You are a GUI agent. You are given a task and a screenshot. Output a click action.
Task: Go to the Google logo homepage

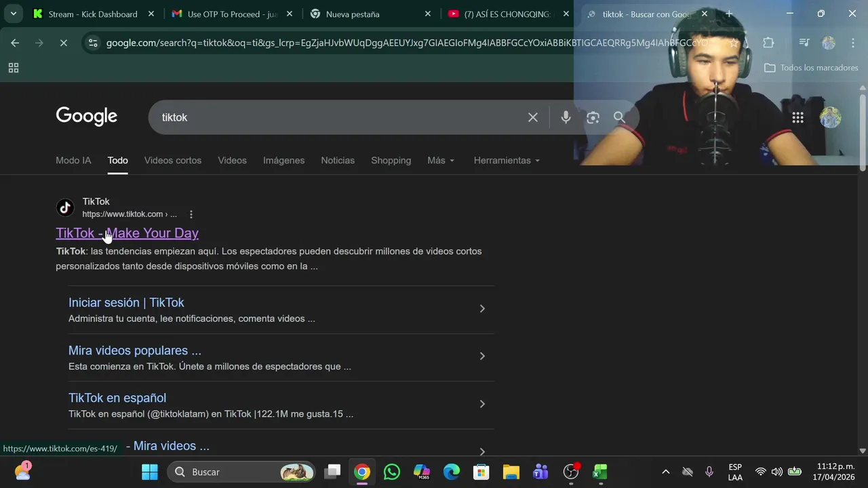pos(87,117)
